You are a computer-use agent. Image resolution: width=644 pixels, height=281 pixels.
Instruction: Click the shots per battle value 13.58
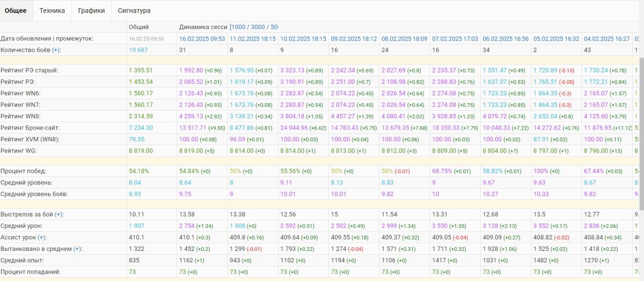pos(187,214)
